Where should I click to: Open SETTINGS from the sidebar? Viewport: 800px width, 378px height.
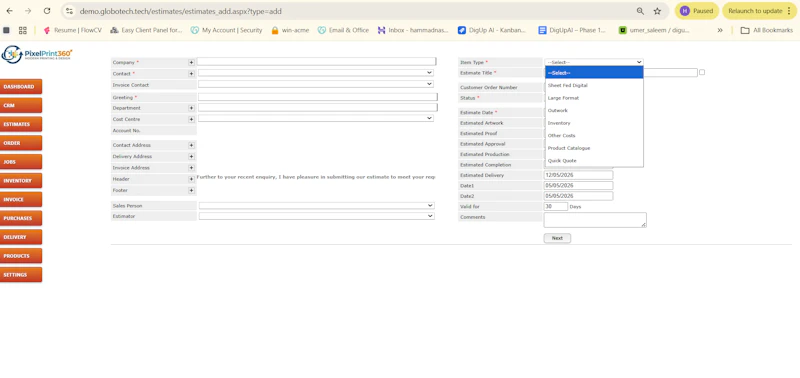[21, 275]
